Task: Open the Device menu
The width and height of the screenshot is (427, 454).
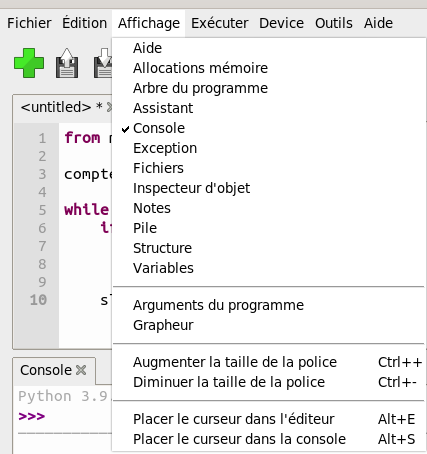Action: (282, 23)
